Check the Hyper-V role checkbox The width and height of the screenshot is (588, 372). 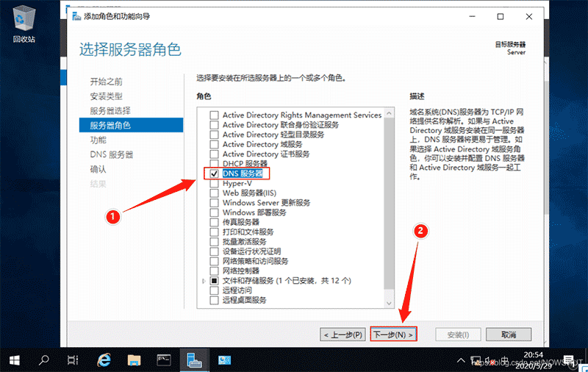(x=215, y=183)
